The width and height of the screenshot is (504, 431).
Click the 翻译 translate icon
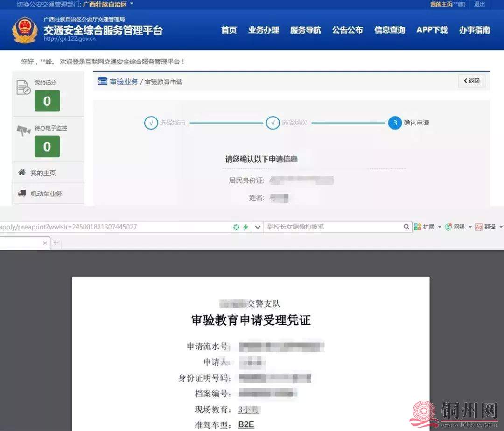[x=479, y=227]
